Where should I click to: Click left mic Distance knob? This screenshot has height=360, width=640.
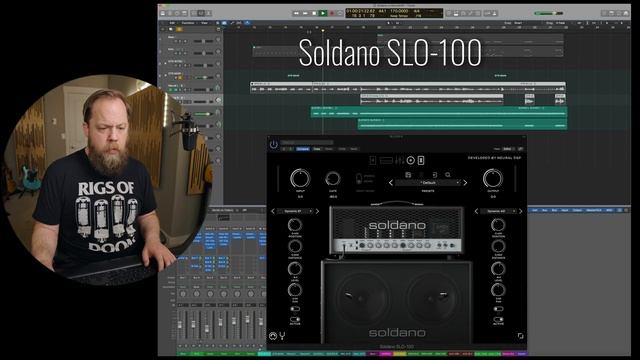click(x=294, y=246)
